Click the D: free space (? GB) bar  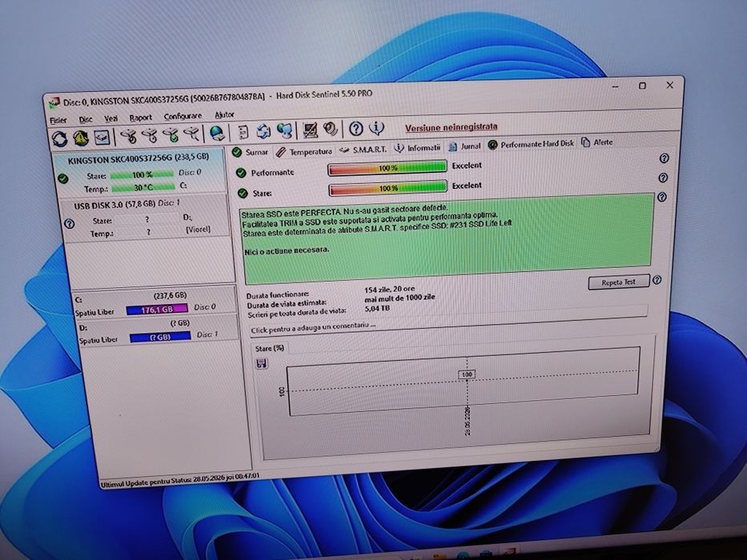point(160,337)
